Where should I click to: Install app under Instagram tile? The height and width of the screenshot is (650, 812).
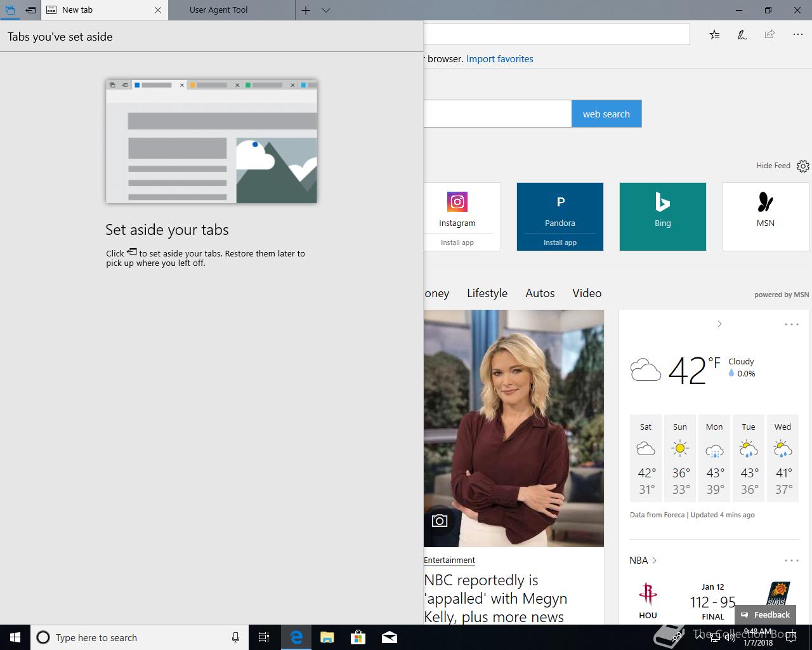[x=457, y=242]
